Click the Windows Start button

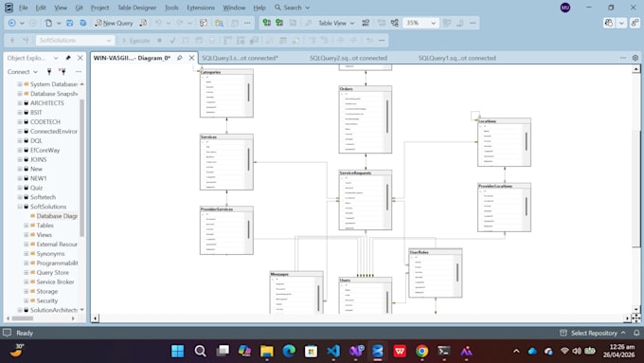click(178, 351)
